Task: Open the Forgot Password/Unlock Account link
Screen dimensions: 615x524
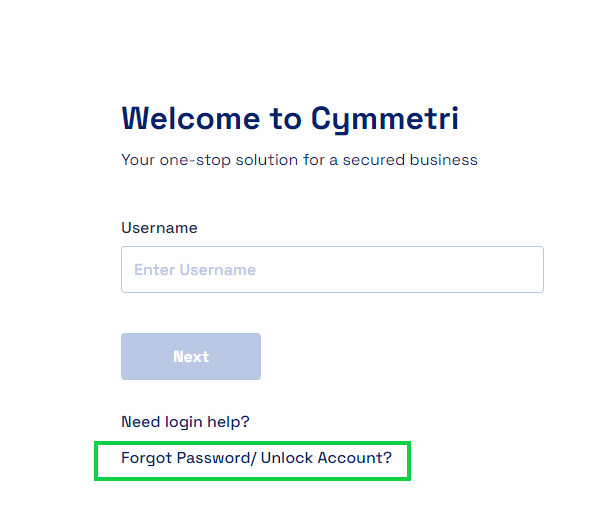Action: 256,458
